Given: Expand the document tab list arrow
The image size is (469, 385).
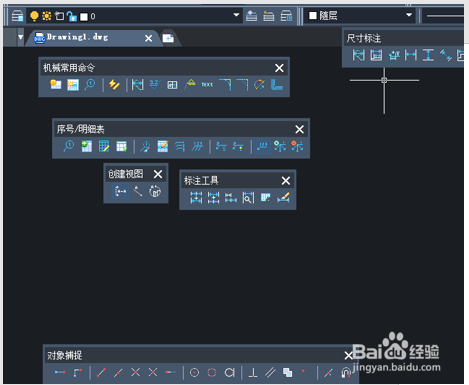Looking at the screenshot, I should [21, 37].
